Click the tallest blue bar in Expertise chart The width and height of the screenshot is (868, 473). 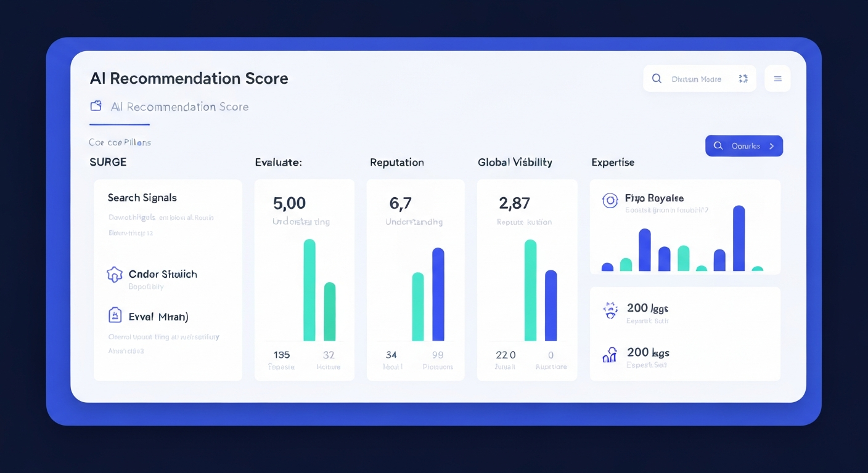click(739, 238)
